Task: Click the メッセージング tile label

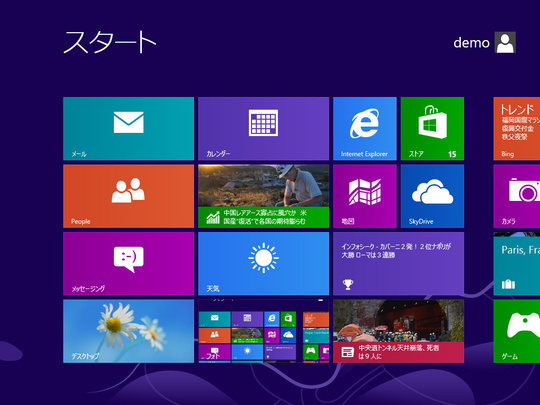Action: coord(88,289)
